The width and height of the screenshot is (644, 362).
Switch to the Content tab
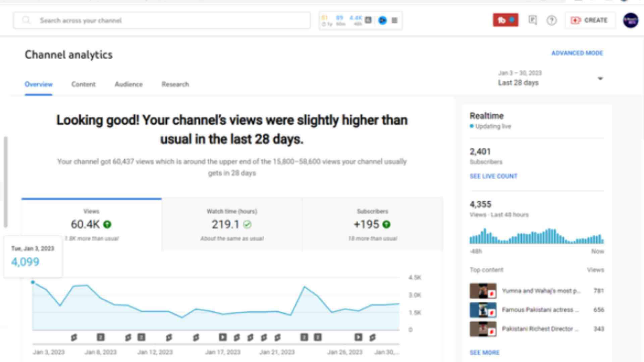click(x=83, y=84)
